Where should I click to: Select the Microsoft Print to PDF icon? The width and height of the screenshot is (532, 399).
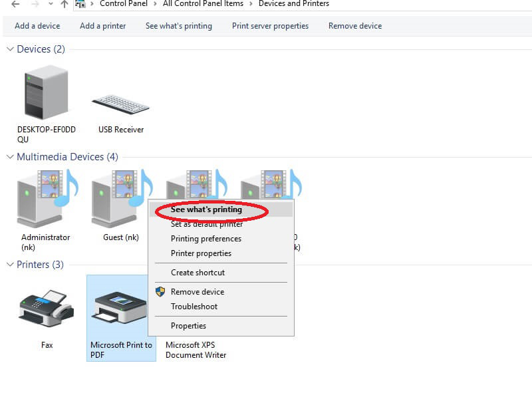[120, 309]
